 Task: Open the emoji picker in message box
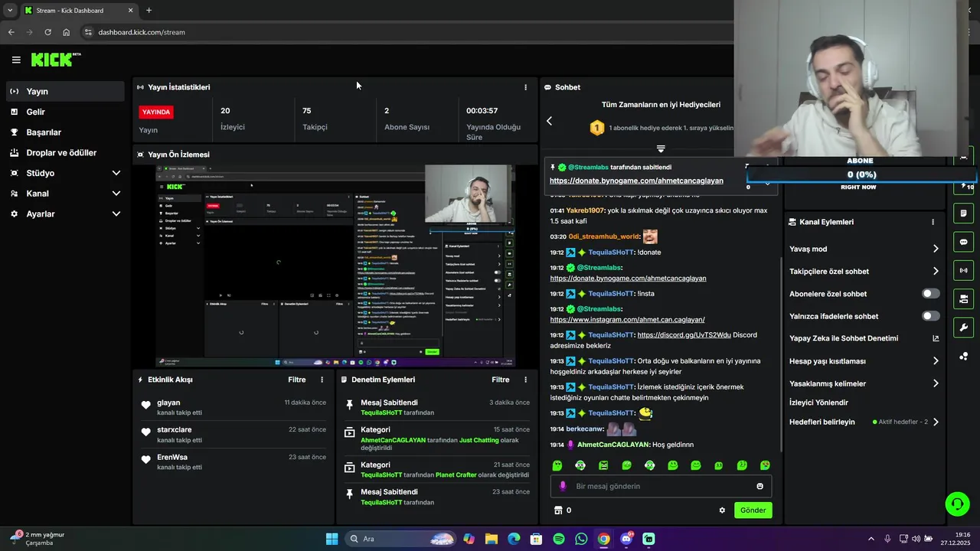tap(759, 486)
